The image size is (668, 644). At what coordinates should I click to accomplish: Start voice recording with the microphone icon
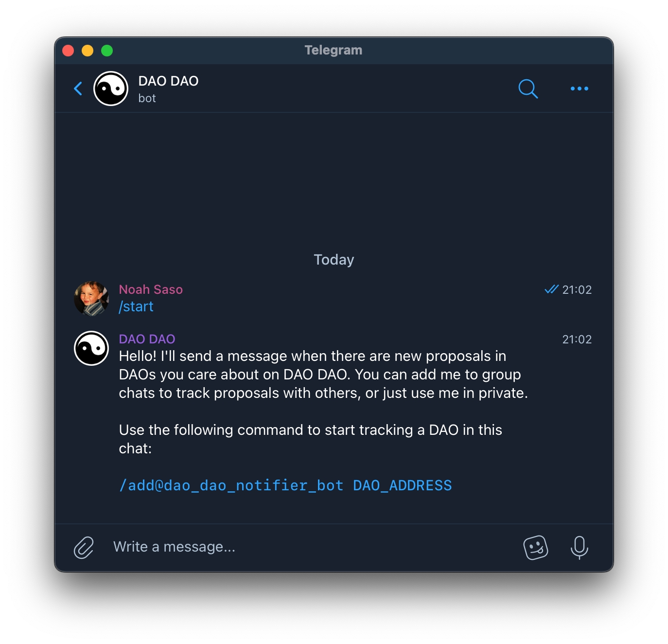pos(579,548)
